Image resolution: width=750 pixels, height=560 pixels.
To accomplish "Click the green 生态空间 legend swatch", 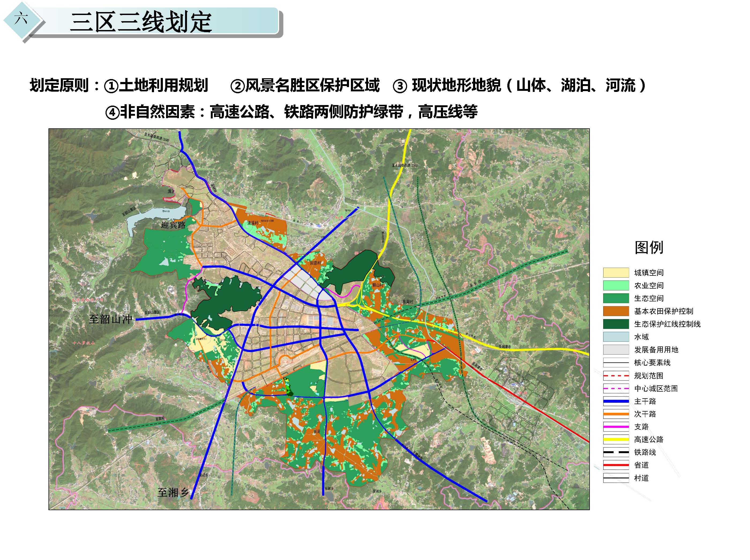I will pyautogui.click(x=616, y=298).
